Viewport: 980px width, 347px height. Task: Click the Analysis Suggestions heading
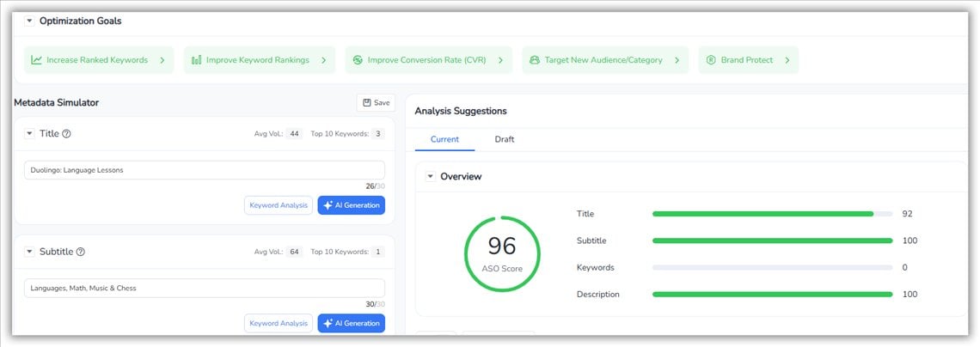[461, 111]
